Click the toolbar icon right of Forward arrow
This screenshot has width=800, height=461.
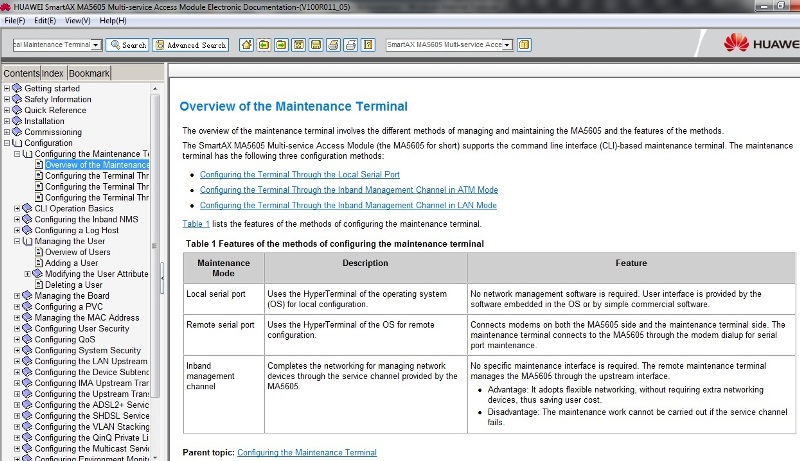[x=298, y=45]
